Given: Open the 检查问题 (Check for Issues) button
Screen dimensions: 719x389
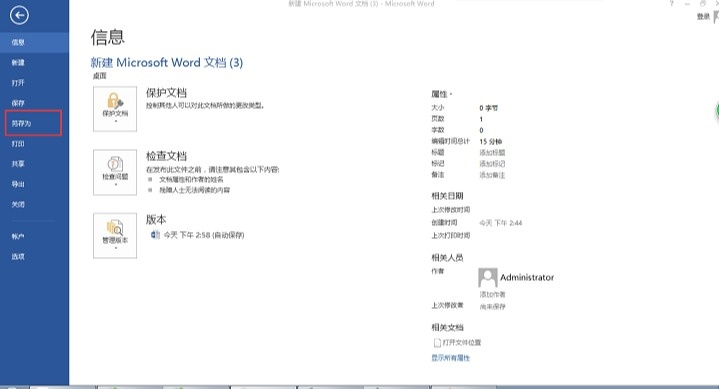Looking at the screenshot, I should (115, 172).
